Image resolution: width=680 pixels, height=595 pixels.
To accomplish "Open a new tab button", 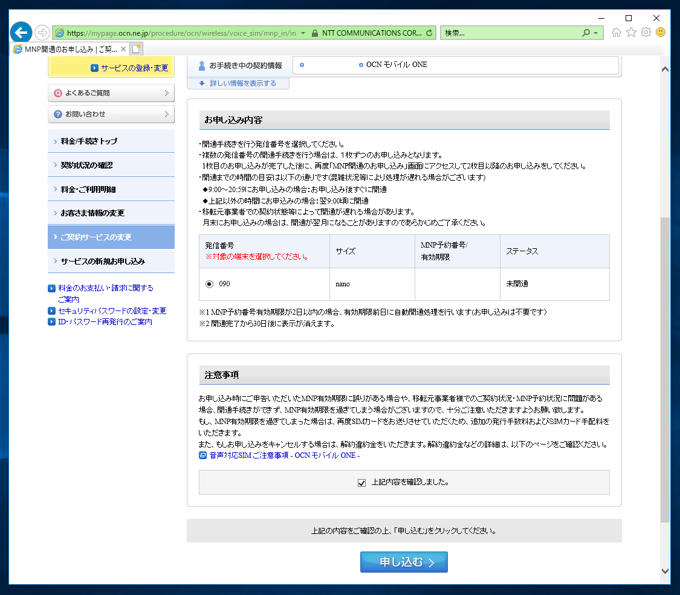I will (x=136, y=49).
